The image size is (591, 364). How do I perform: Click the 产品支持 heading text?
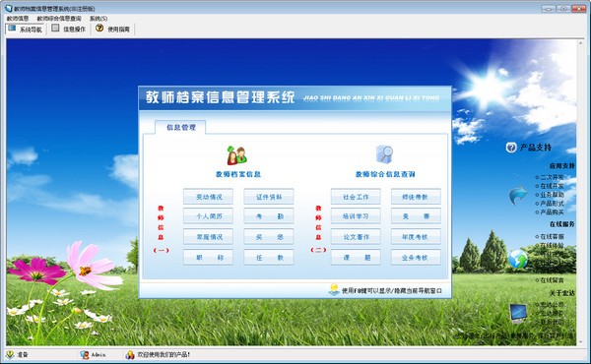tap(536, 148)
